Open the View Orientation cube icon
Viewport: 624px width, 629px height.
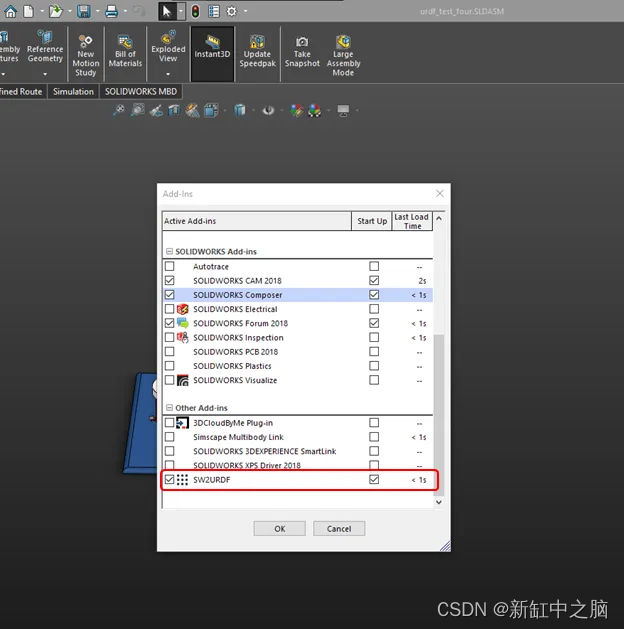click(211, 110)
